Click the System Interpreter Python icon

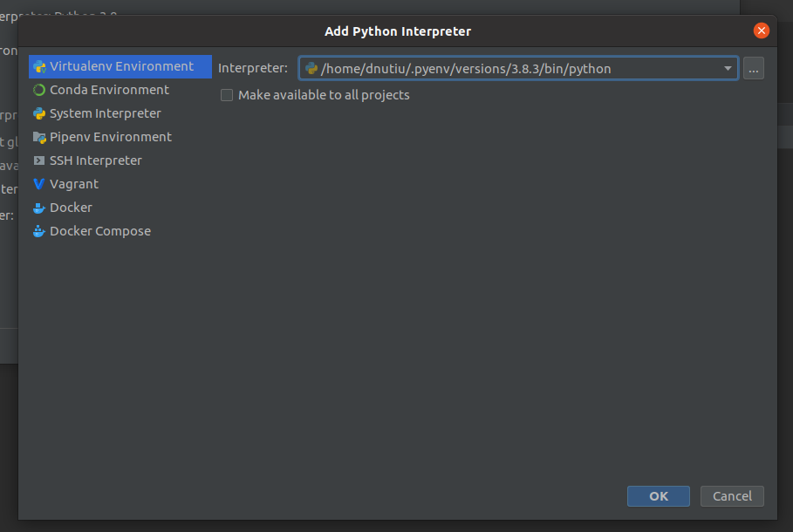pyautogui.click(x=39, y=113)
